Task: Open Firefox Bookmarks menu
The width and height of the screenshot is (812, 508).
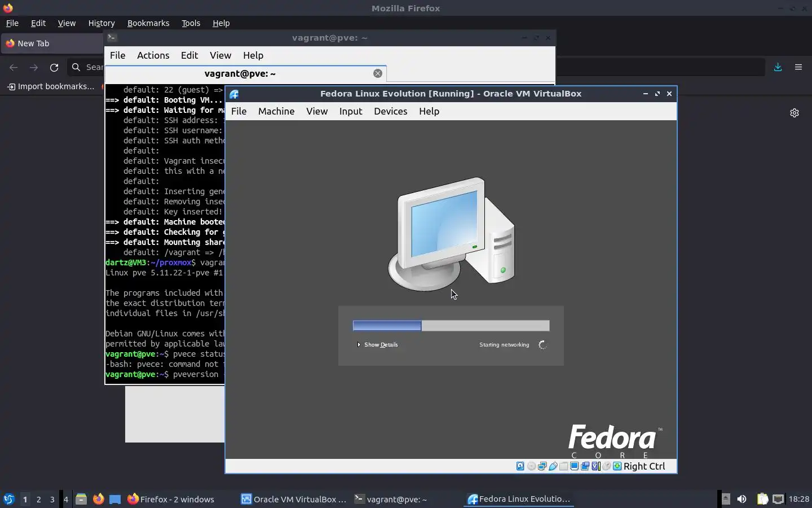Action: (x=148, y=23)
